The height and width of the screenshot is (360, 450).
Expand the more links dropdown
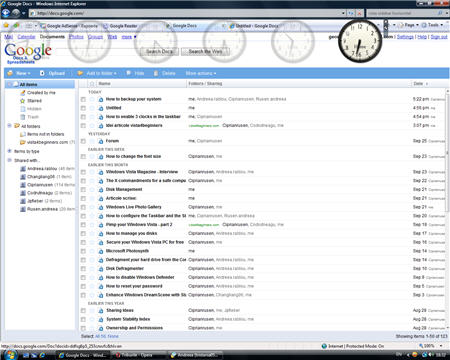129,37
